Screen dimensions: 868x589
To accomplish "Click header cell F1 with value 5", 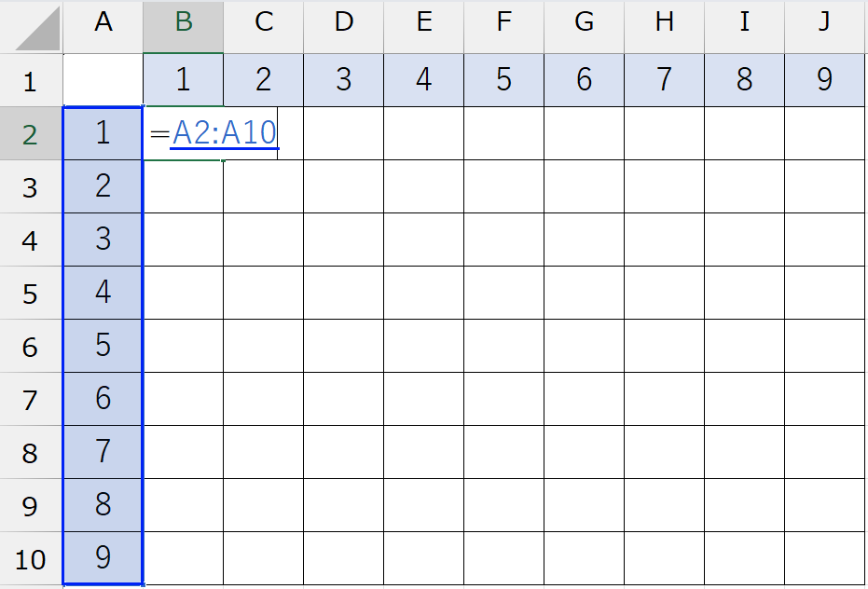I will [x=503, y=80].
